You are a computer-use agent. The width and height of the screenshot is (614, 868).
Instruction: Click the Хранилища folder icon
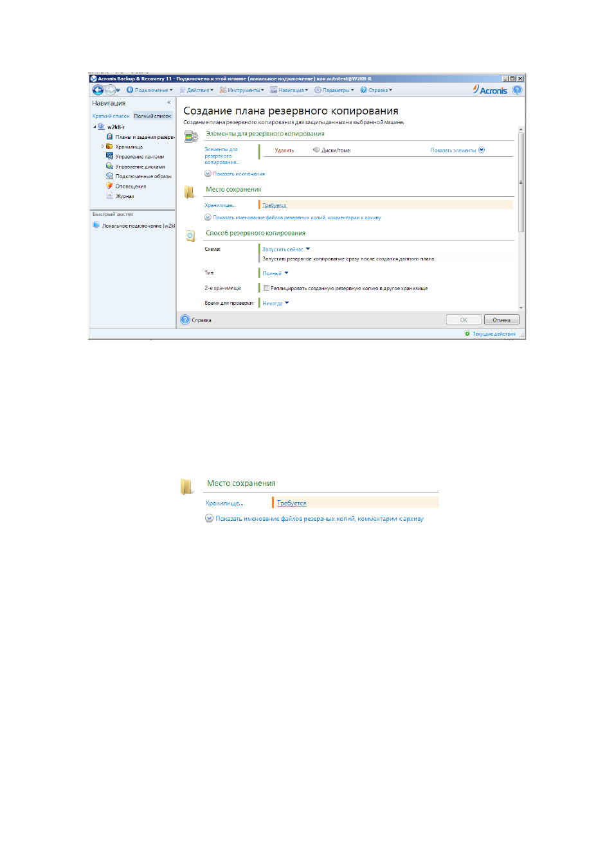(x=110, y=147)
